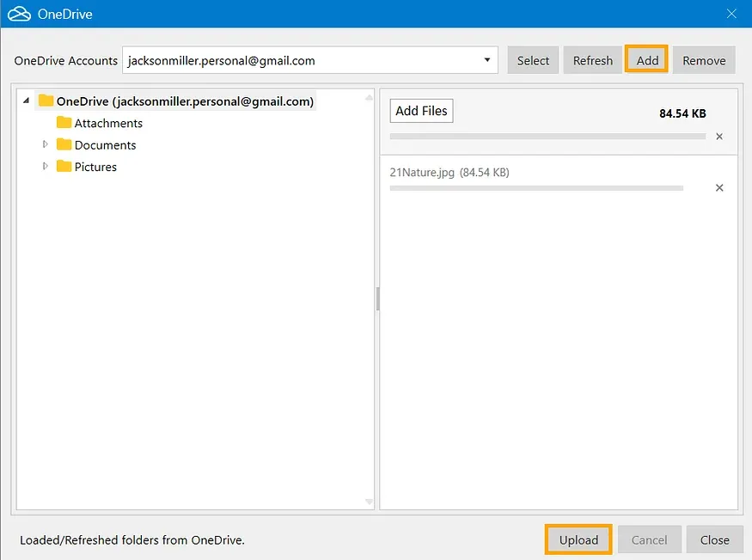Add a new OneDrive account
Viewport: 752px width, 560px height.
click(646, 60)
